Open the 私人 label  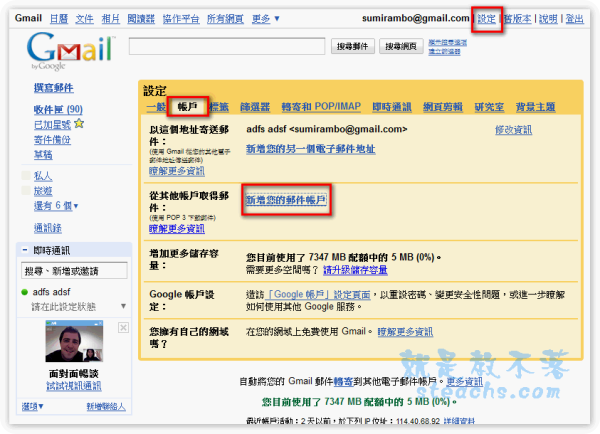[43, 176]
